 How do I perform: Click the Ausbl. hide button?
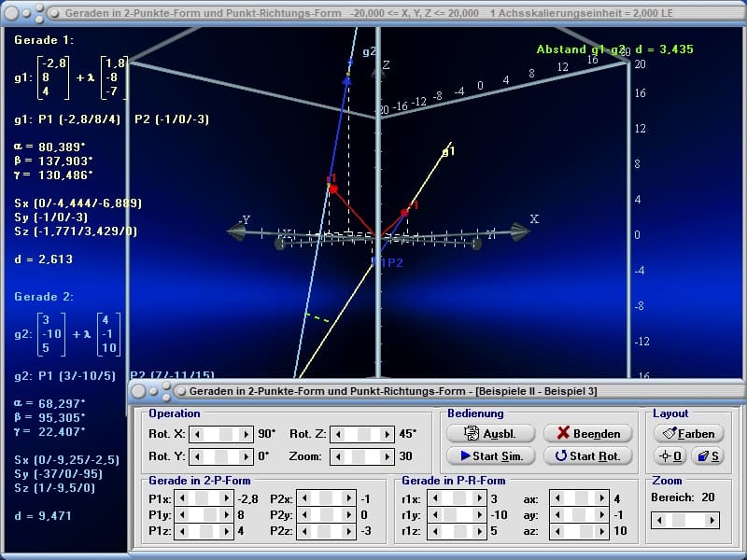click(x=490, y=434)
